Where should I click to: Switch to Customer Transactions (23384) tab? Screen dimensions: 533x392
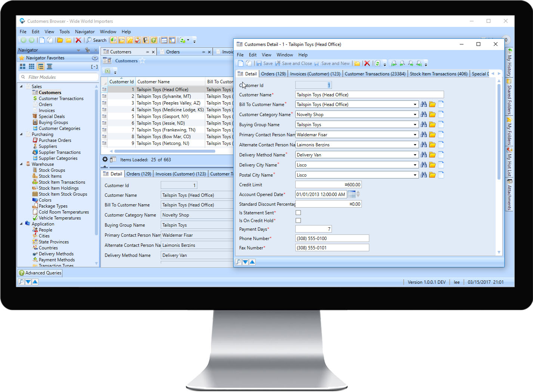(375, 74)
